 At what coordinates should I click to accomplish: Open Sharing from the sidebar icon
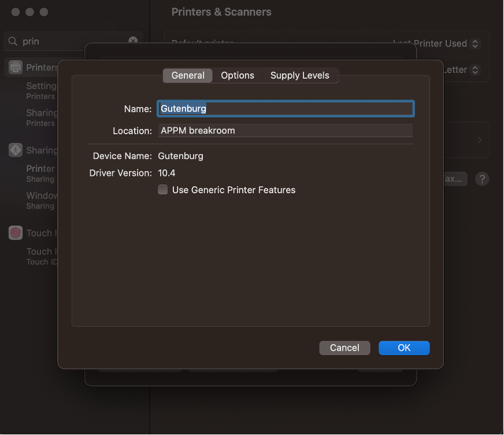[14, 150]
